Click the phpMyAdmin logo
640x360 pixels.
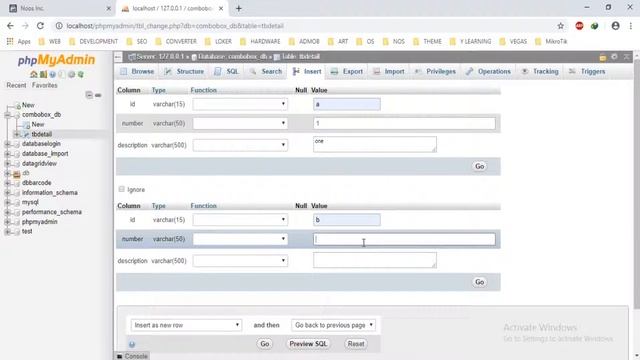(x=56, y=60)
